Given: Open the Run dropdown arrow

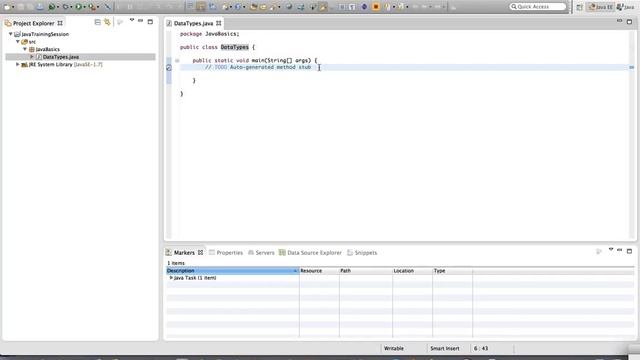Looking at the screenshot, I should (84, 7).
